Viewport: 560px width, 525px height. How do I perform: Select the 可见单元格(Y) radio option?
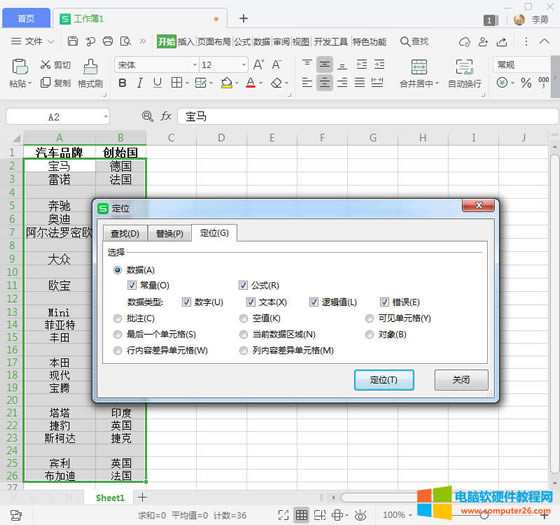369,318
